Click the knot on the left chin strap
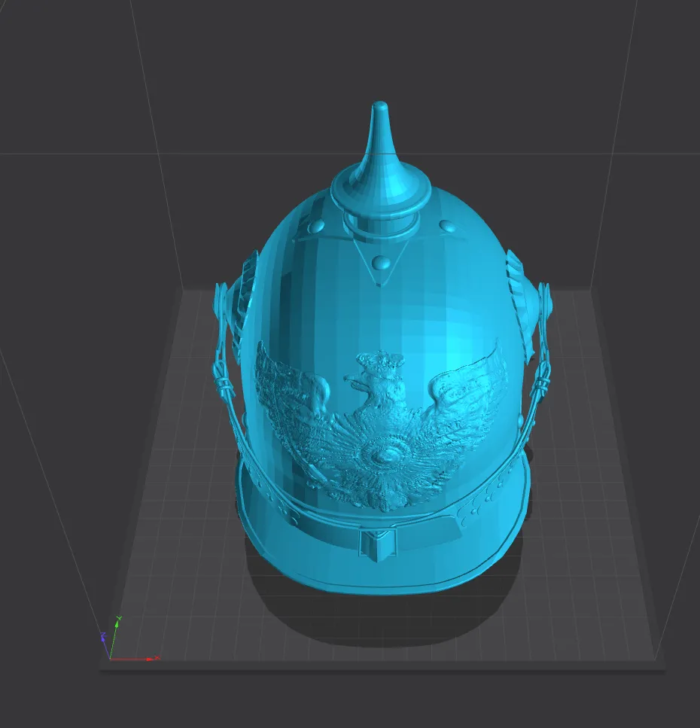 pyautogui.click(x=222, y=382)
